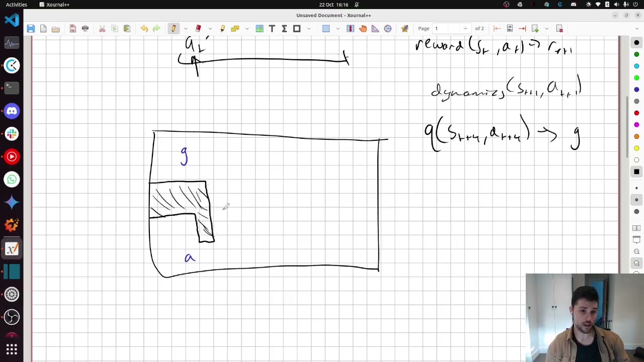Open the toolbar customization star-pencil icon
This screenshot has width=644, height=362.
[405, 29]
